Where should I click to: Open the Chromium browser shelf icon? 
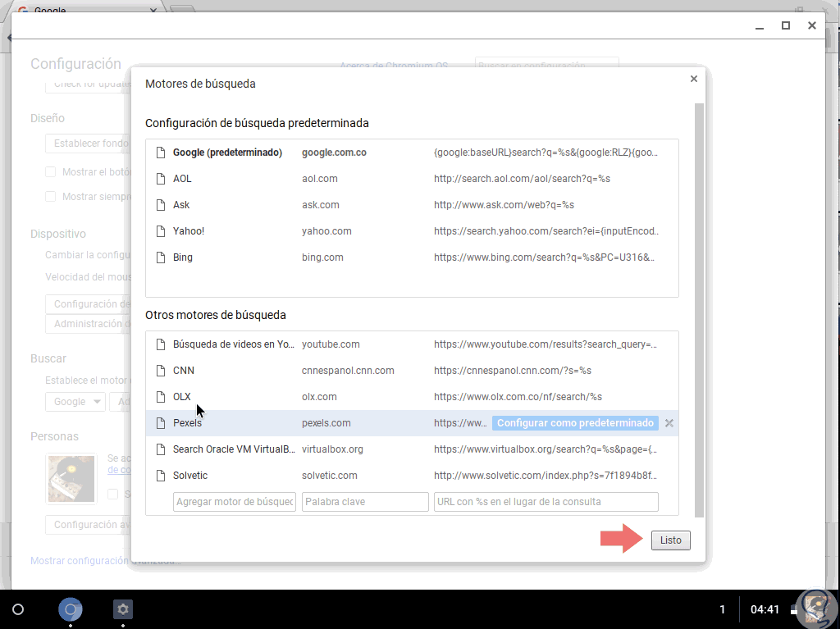point(71,609)
